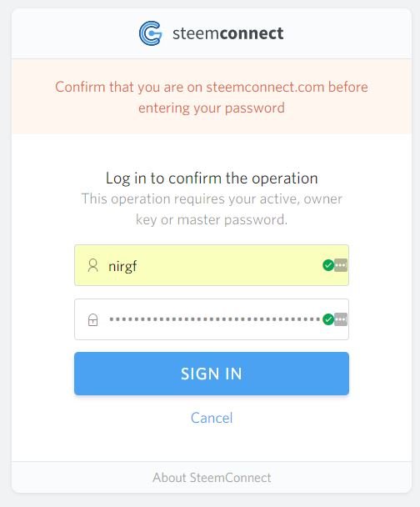The image size is (420, 507).
Task: Focus the masked password input field
Action: 212,319
